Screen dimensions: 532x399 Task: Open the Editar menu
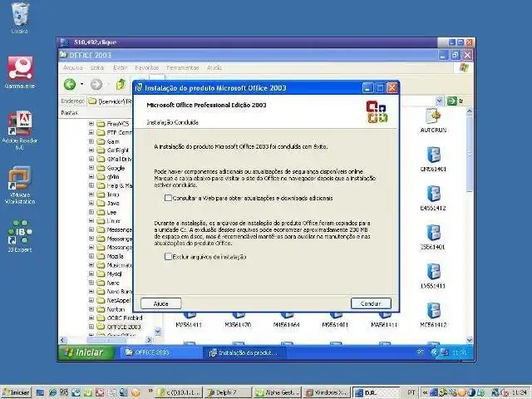[97, 68]
